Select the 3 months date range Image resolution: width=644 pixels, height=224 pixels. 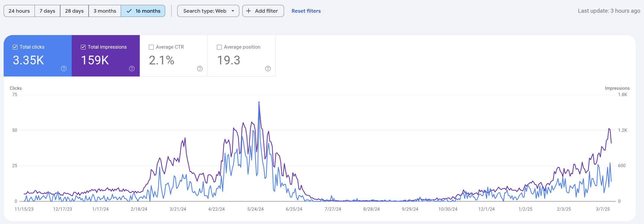tap(105, 11)
